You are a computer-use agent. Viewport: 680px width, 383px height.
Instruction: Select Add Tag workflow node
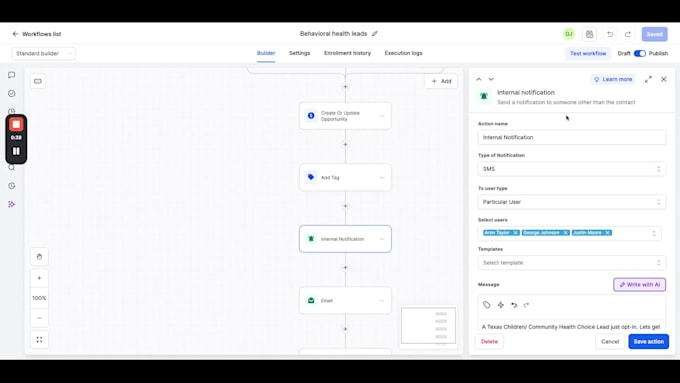[x=345, y=177]
